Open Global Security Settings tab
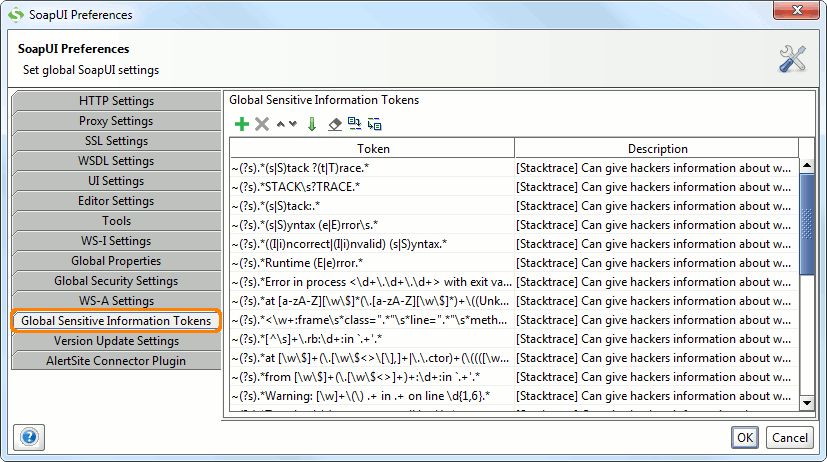 click(116, 281)
